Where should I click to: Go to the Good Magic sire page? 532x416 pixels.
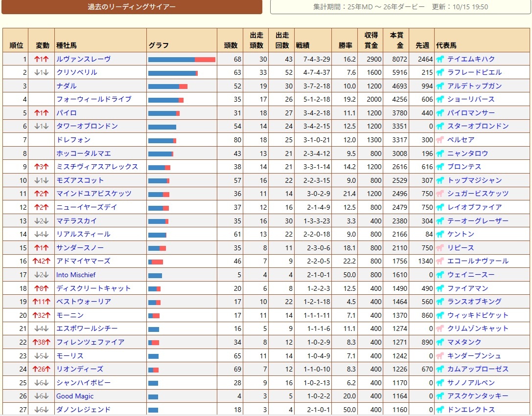pyautogui.click(x=75, y=396)
